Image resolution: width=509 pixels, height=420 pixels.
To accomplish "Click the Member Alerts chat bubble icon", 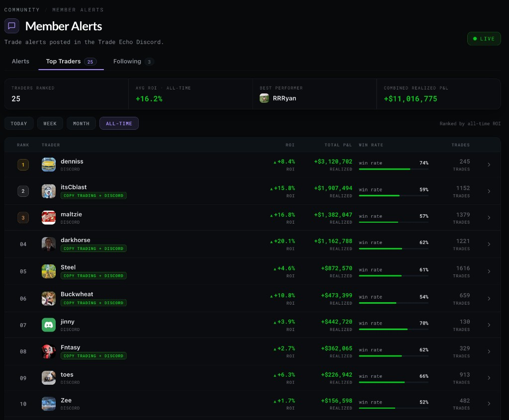I will (12, 26).
